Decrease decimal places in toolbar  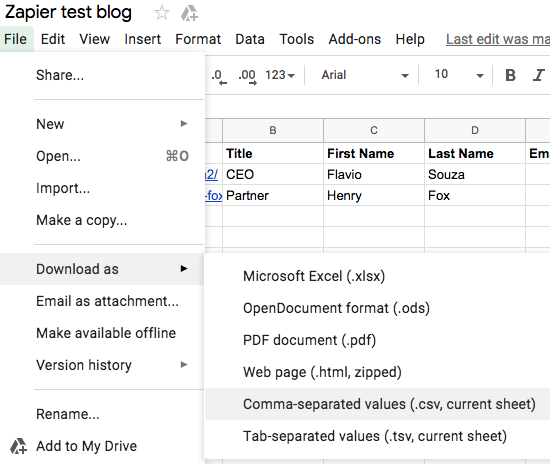pyautogui.click(x=219, y=76)
